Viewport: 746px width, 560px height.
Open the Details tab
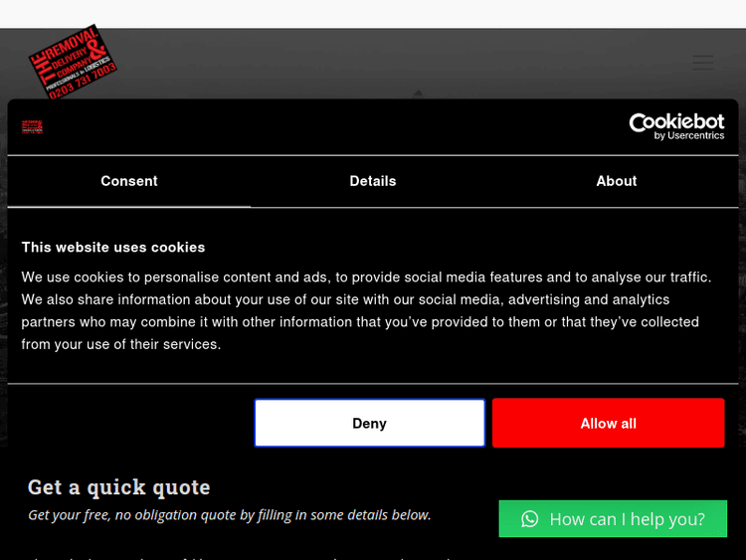373,181
